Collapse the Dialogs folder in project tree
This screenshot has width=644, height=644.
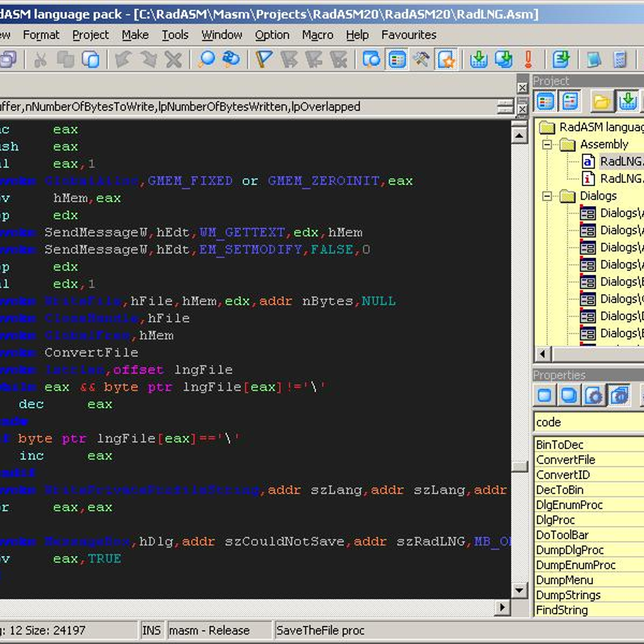click(x=547, y=196)
